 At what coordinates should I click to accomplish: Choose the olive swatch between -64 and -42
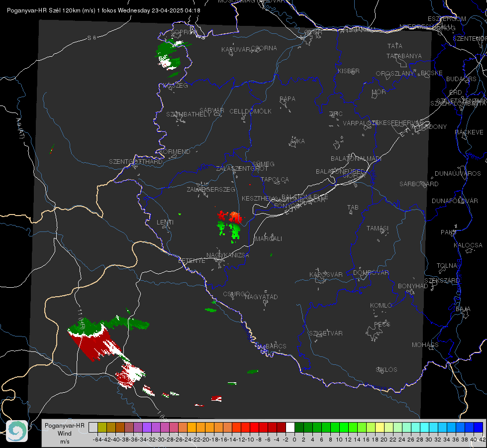pos(102,427)
